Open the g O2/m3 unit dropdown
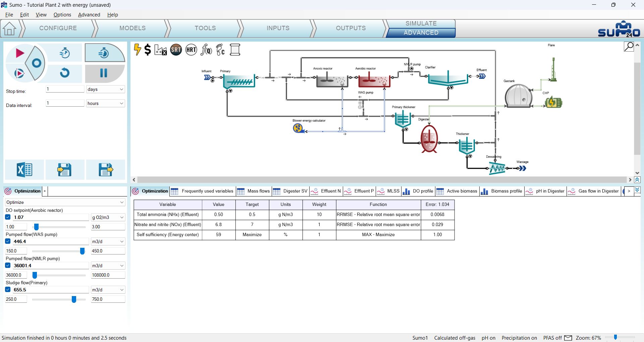644x342 pixels. click(x=108, y=217)
